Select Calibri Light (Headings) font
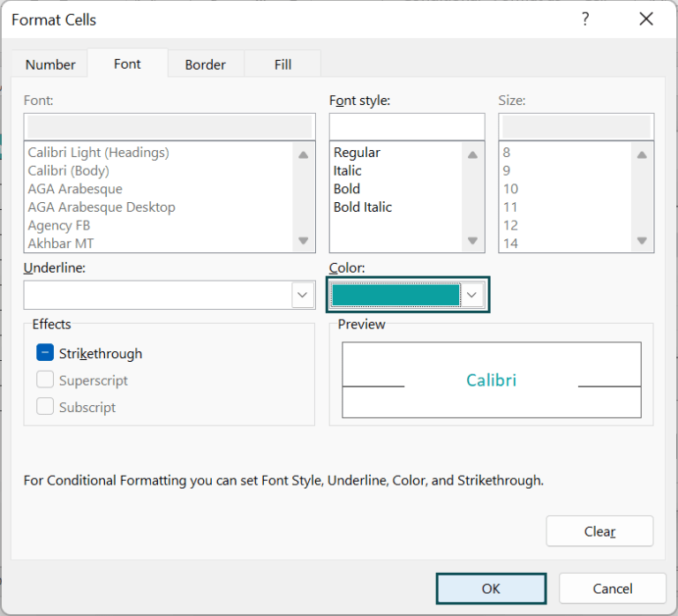 (x=99, y=152)
